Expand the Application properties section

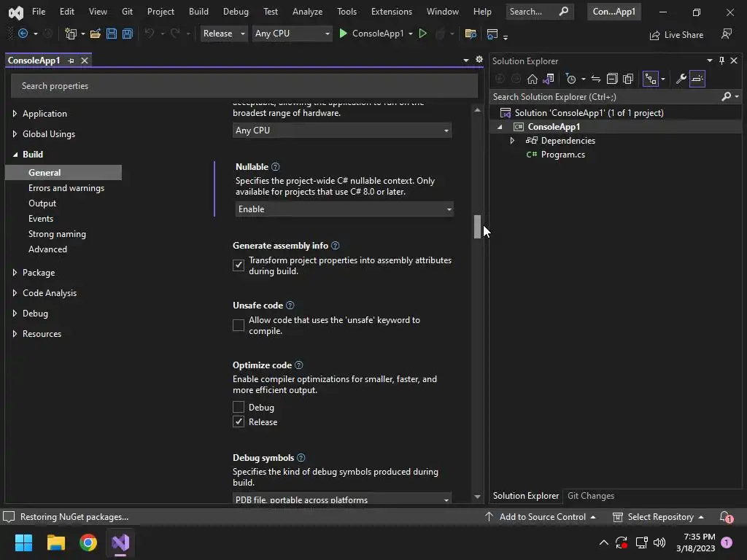[x=15, y=113]
